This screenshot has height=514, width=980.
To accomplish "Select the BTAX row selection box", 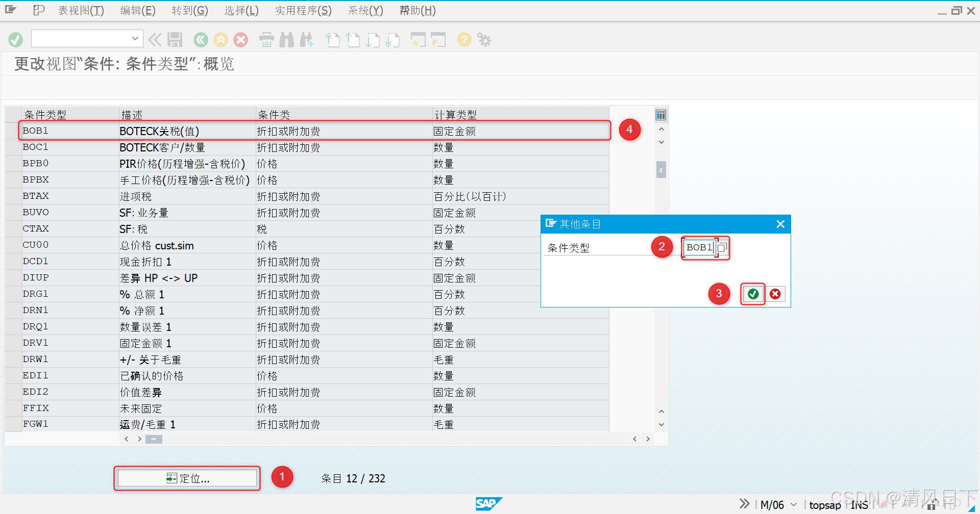I will pos(13,196).
